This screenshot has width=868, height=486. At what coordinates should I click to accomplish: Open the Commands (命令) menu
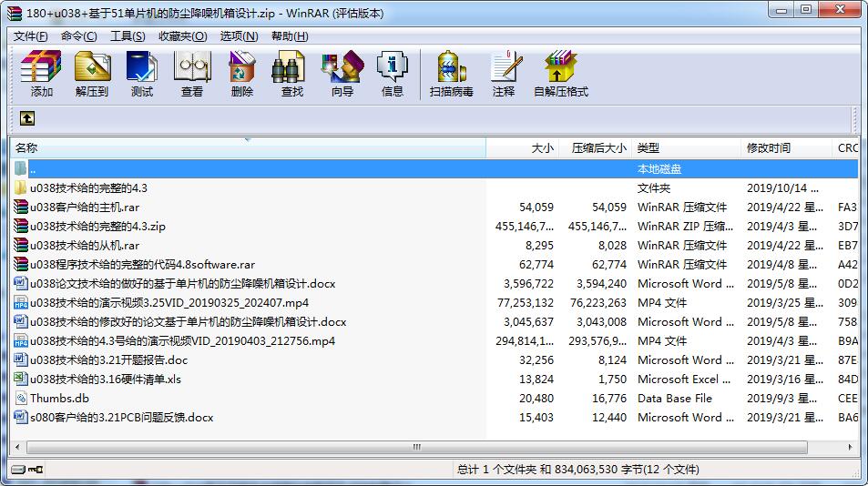78,35
